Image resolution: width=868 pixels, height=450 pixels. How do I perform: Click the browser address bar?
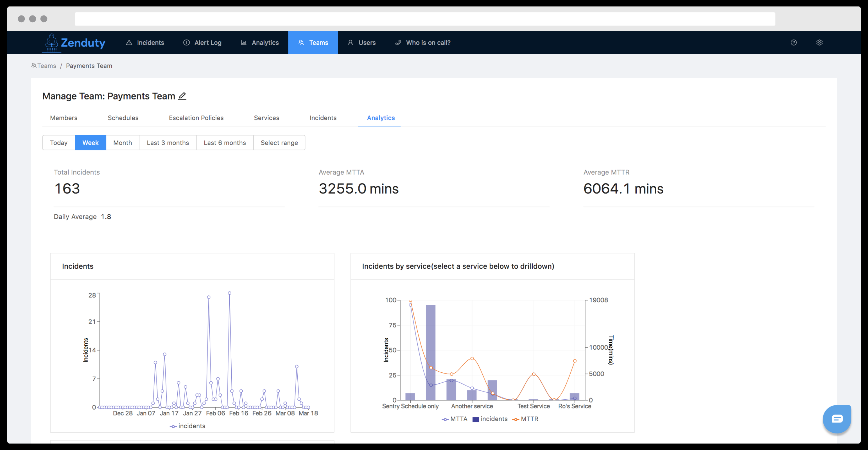click(424, 19)
